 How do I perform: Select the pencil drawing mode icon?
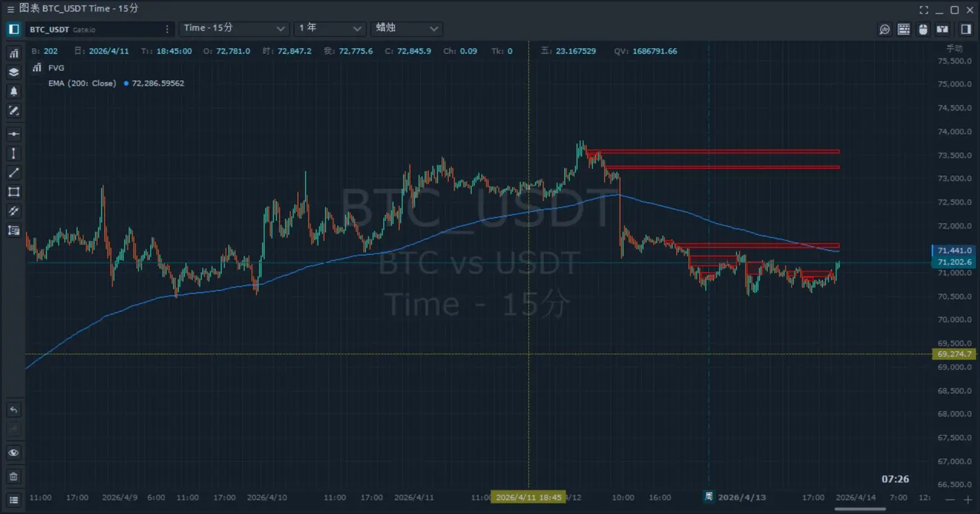[14, 111]
